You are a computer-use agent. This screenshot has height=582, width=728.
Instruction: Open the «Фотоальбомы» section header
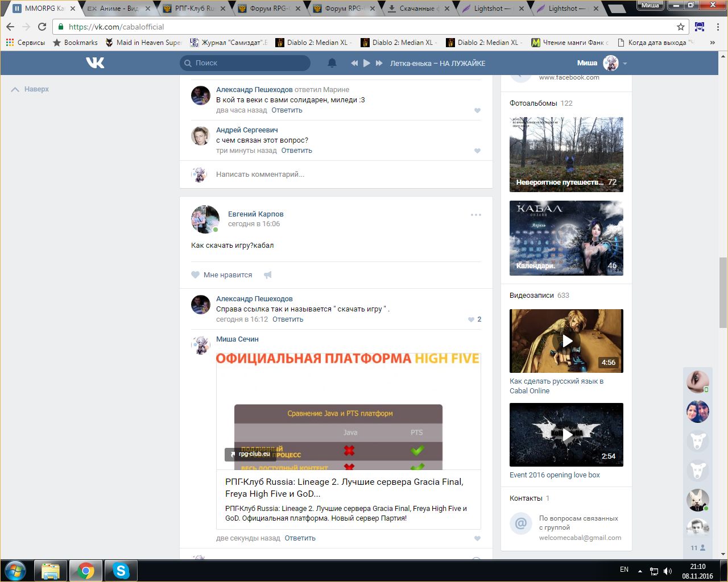pyautogui.click(x=541, y=103)
